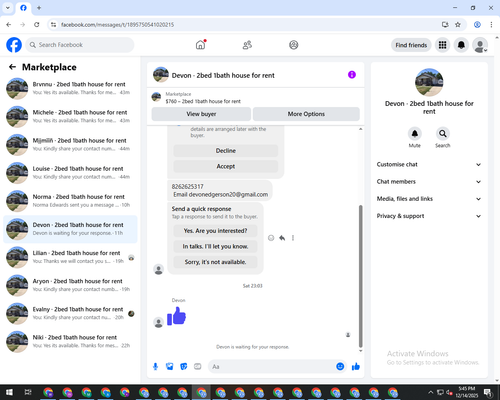The width and height of the screenshot is (500, 400).
Task: Open Windows notification center
Action: point(488,393)
